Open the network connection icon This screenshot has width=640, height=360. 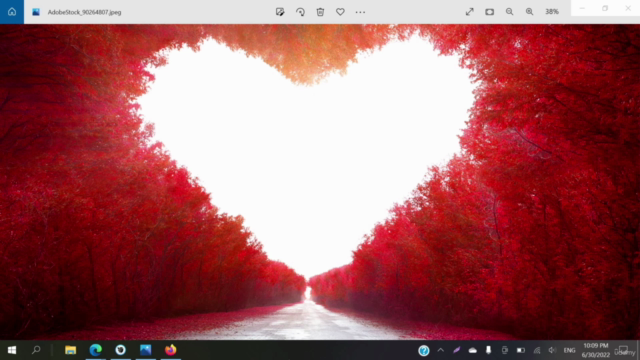537,350
